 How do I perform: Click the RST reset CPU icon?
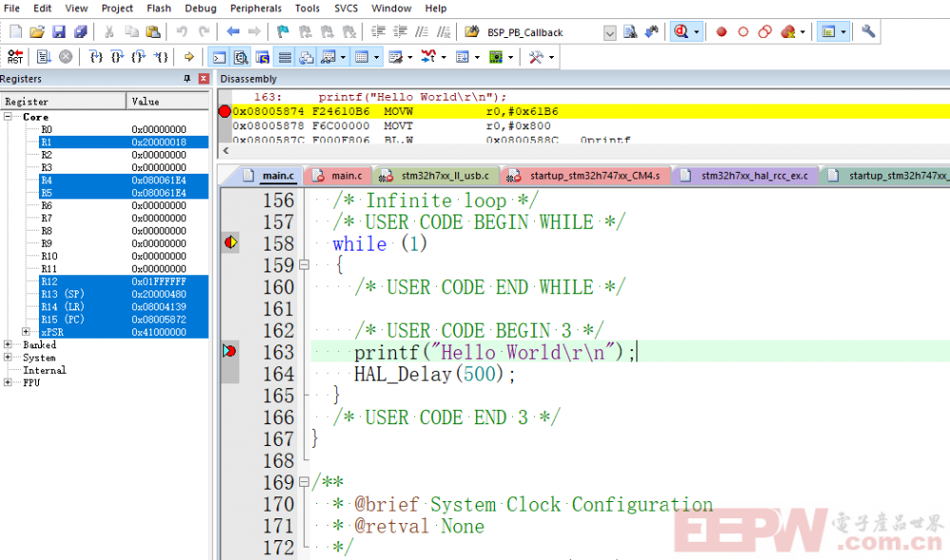tap(14, 57)
